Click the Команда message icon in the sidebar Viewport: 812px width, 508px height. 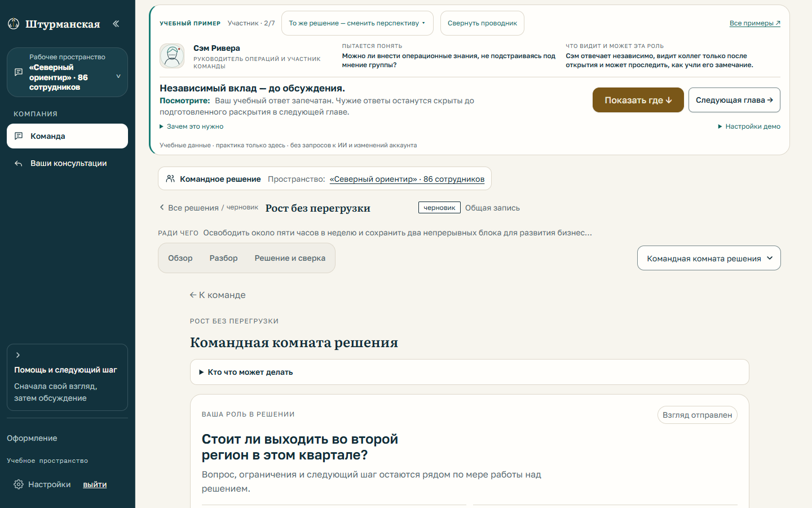pyautogui.click(x=19, y=136)
